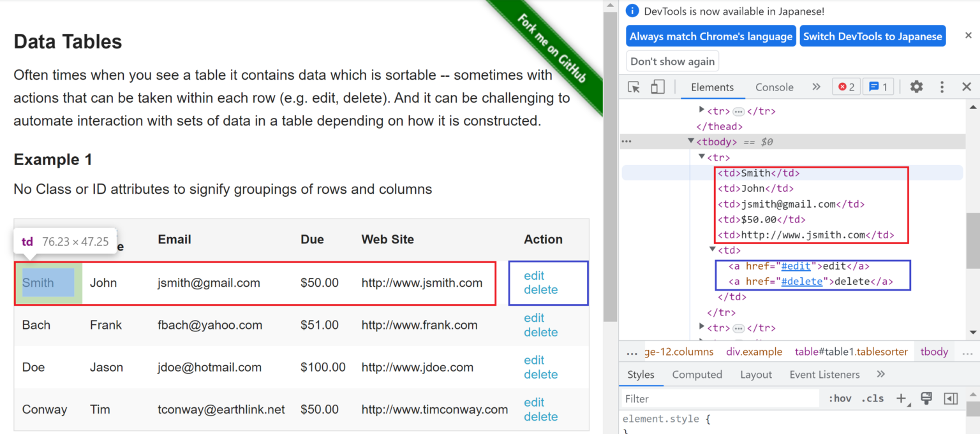
Task: Switch to the Console tab
Action: 774,87
